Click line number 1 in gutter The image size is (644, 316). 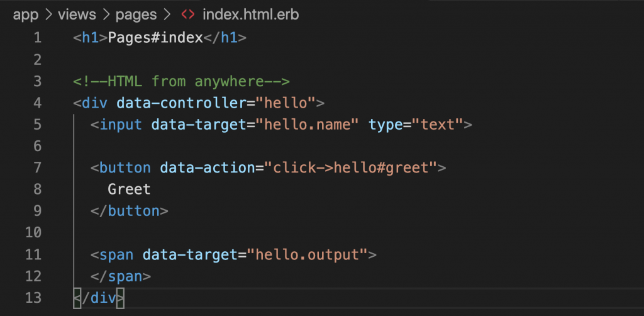click(x=37, y=38)
